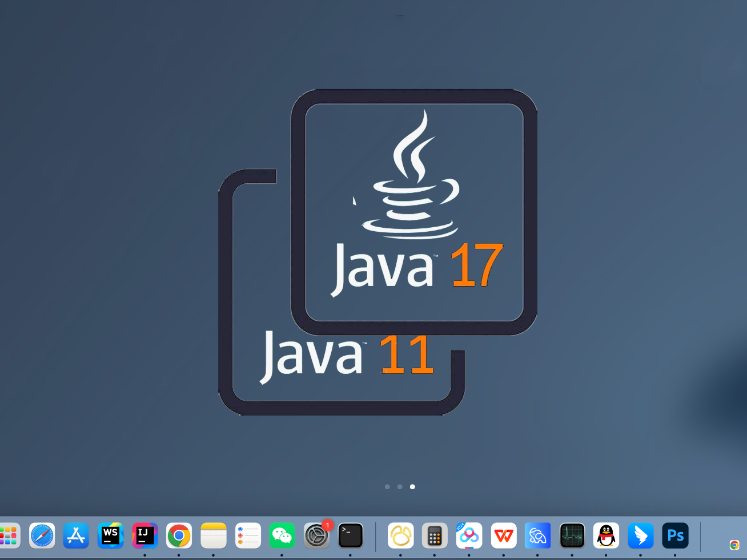Image resolution: width=747 pixels, height=560 pixels.
Task: Launch Baidu Netdisk from the Dock
Action: (x=469, y=535)
